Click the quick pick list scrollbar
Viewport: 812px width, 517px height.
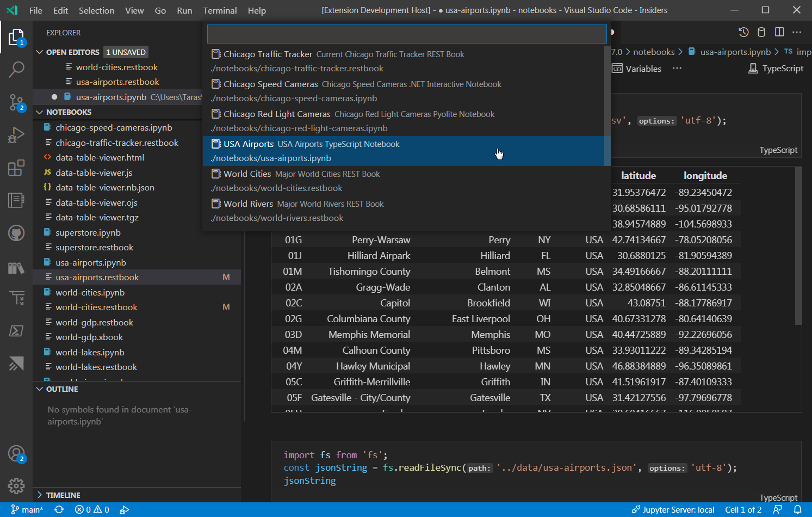608,106
